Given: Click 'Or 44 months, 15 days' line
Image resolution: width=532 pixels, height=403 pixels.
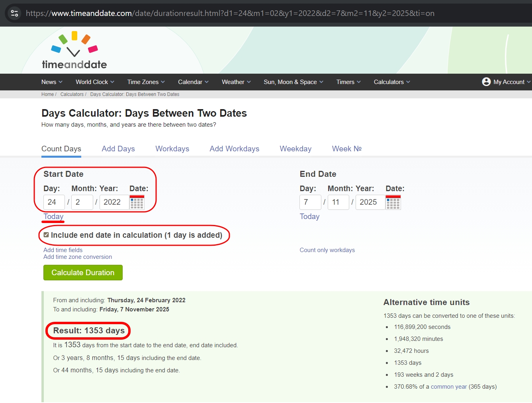Looking at the screenshot, I should coord(117,370).
